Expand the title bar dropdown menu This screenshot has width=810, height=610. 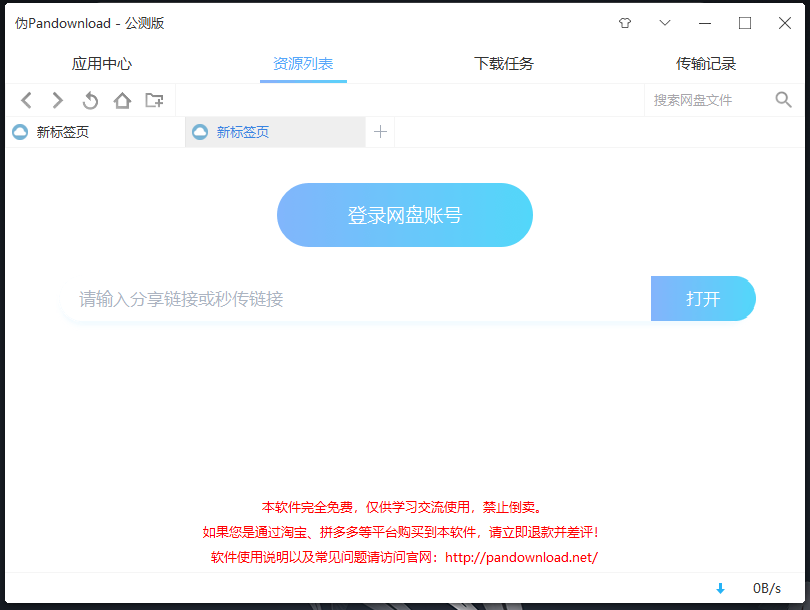click(665, 23)
